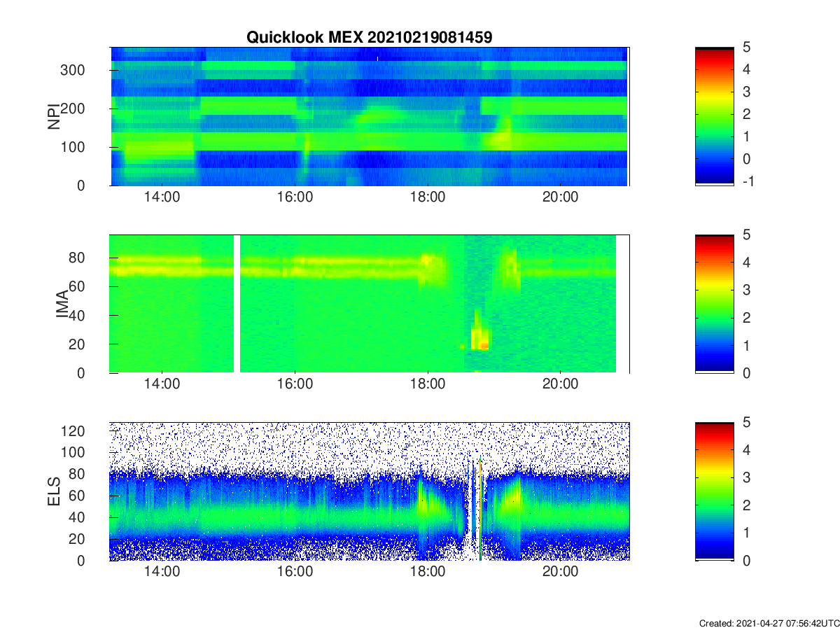Click the 18:00 tick under IMA panel
Image resolution: width=840 pixels, height=630 pixels.
[428, 385]
